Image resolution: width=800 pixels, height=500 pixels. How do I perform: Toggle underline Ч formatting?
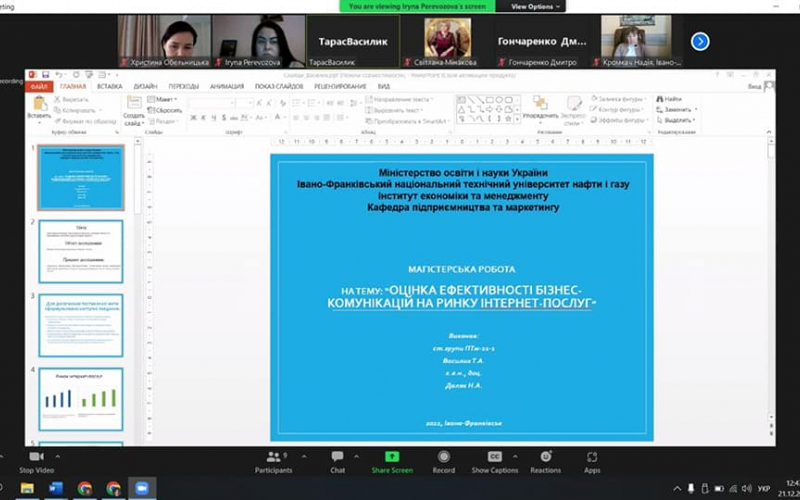pyautogui.click(x=214, y=117)
